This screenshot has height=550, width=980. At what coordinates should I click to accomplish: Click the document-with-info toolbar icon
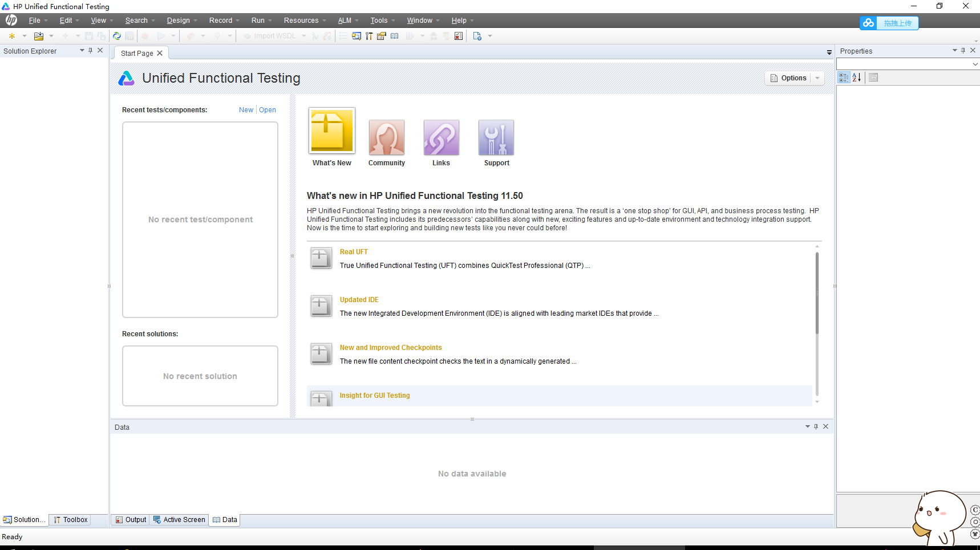point(477,36)
